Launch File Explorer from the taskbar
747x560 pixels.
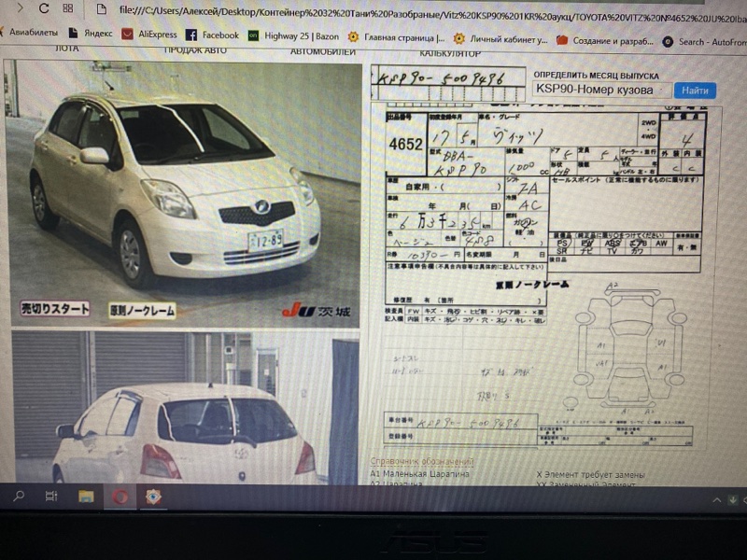(x=86, y=497)
